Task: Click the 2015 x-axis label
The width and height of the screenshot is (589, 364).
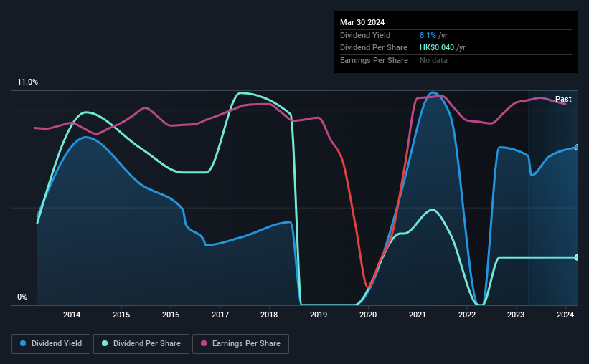Action: (x=121, y=315)
